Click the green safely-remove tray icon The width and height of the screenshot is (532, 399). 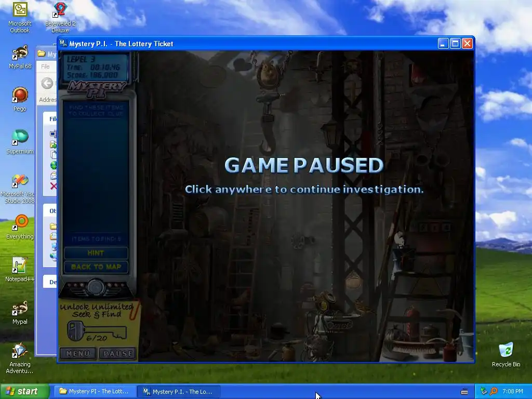(x=484, y=391)
